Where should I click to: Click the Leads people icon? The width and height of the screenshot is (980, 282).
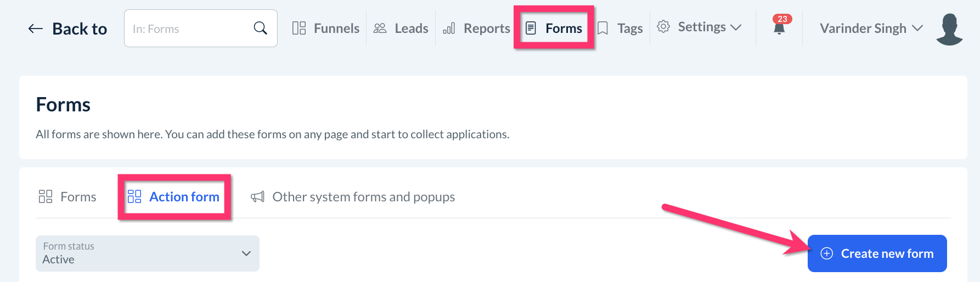click(380, 28)
